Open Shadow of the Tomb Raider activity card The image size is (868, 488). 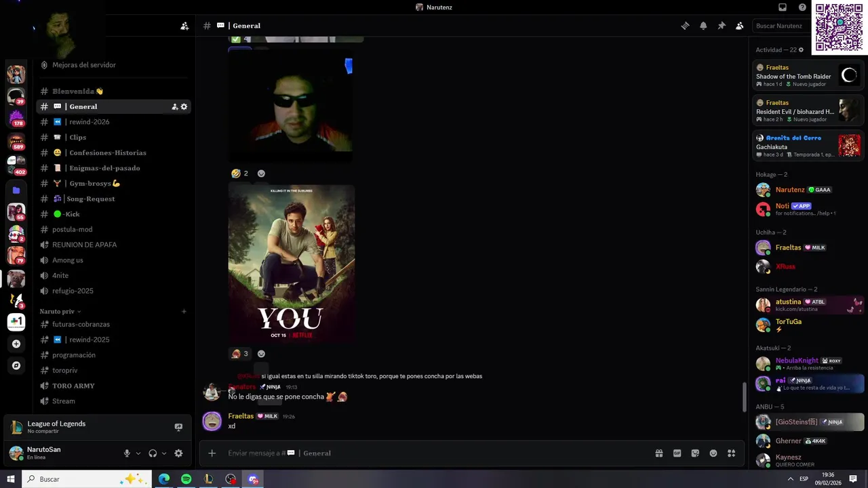point(808,76)
